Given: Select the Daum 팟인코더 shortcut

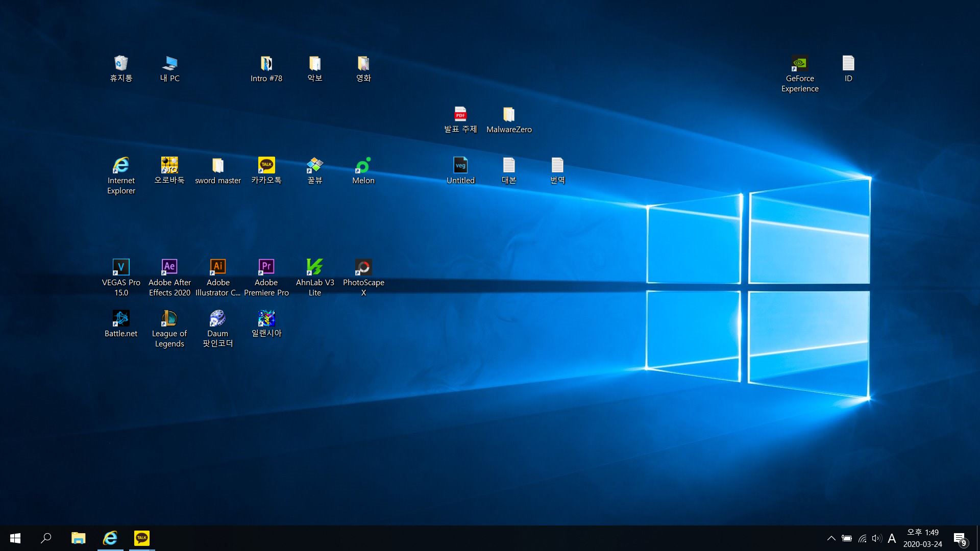Looking at the screenshot, I should (217, 329).
